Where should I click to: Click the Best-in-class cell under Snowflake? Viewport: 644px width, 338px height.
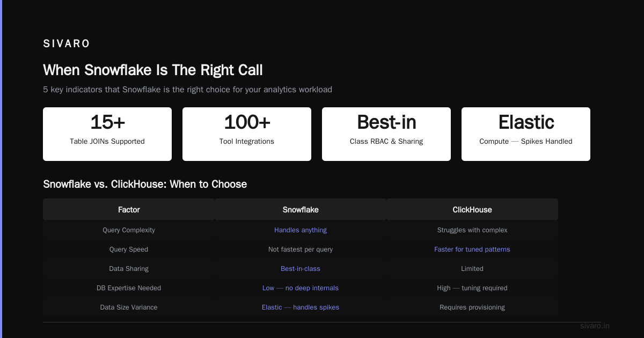click(x=301, y=268)
